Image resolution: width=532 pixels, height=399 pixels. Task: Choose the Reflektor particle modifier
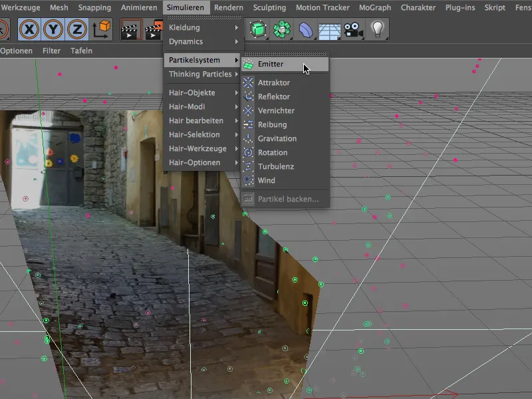click(285, 96)
